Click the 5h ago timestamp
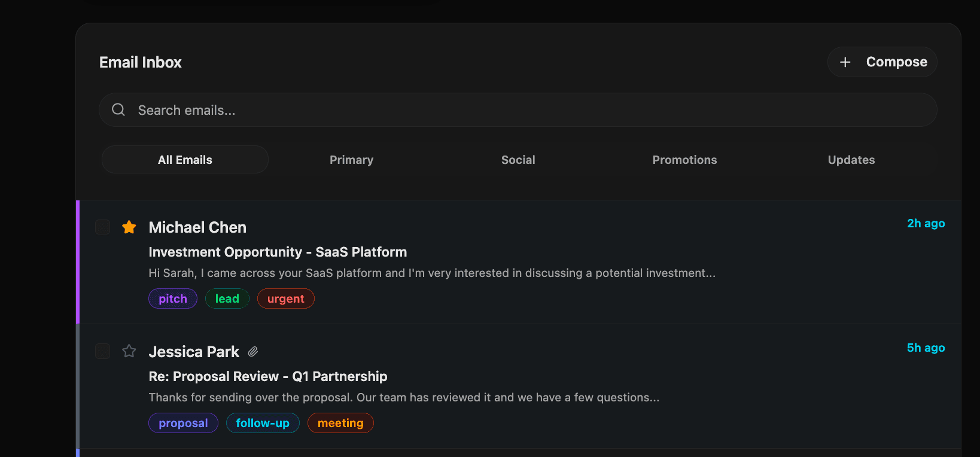 point(926,348)
